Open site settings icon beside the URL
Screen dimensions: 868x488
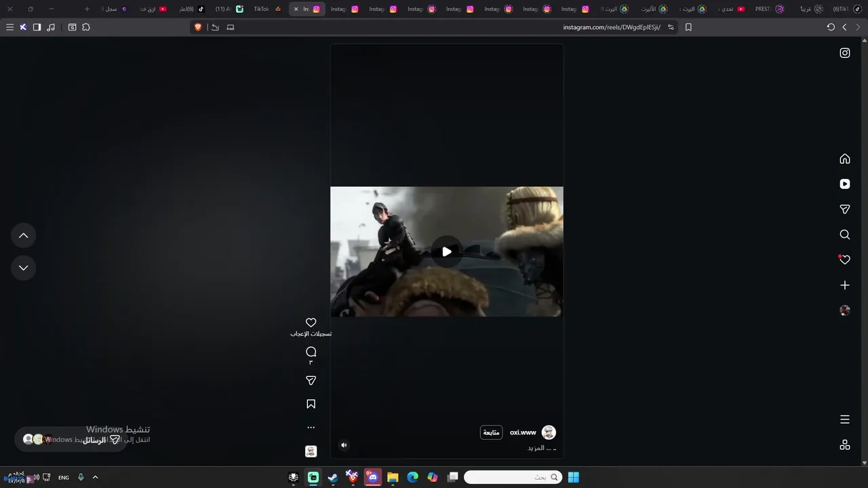(x=671, y=27)
